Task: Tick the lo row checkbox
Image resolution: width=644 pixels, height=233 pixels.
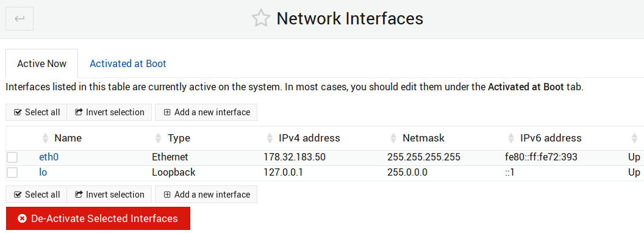Action: click(x=12, y=173)
